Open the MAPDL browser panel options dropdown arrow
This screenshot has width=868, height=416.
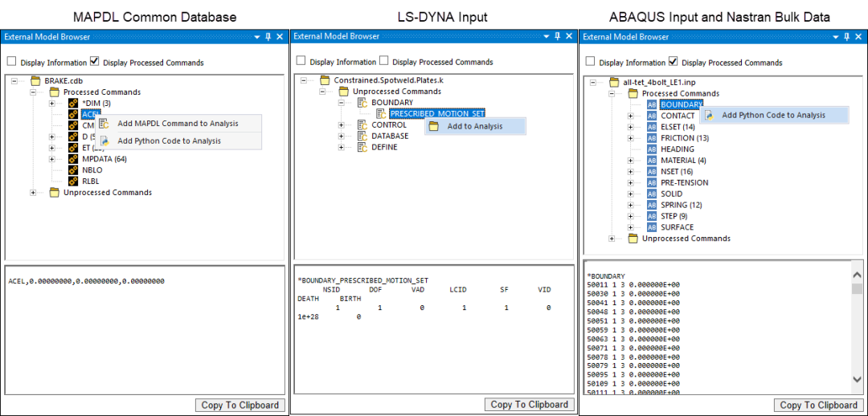tap(257, 37)
